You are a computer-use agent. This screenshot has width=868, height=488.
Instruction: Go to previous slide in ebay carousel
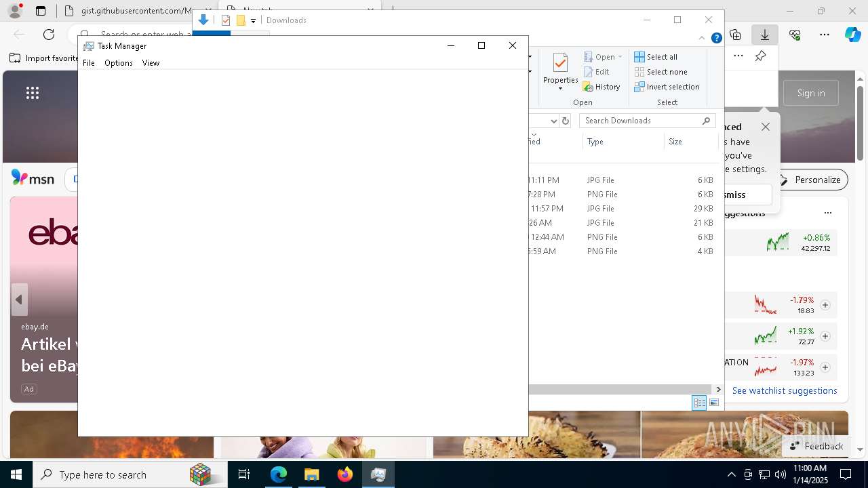point(19,300)
